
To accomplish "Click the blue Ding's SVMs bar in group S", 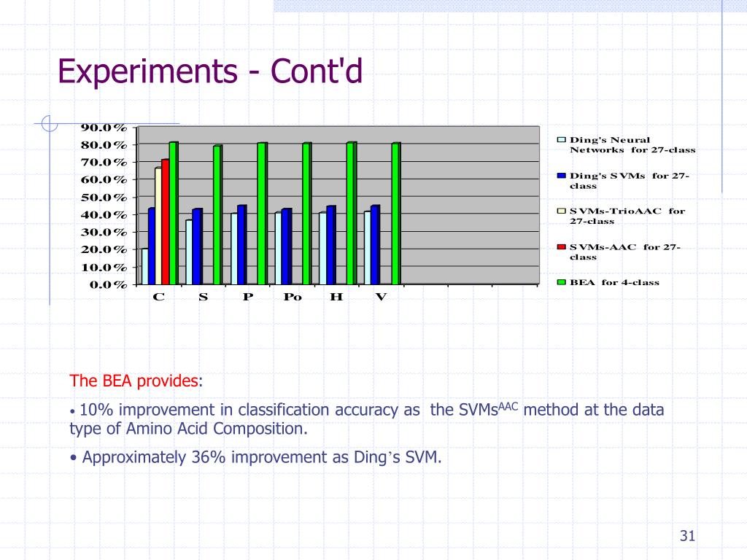I will (x=197, y=246).
